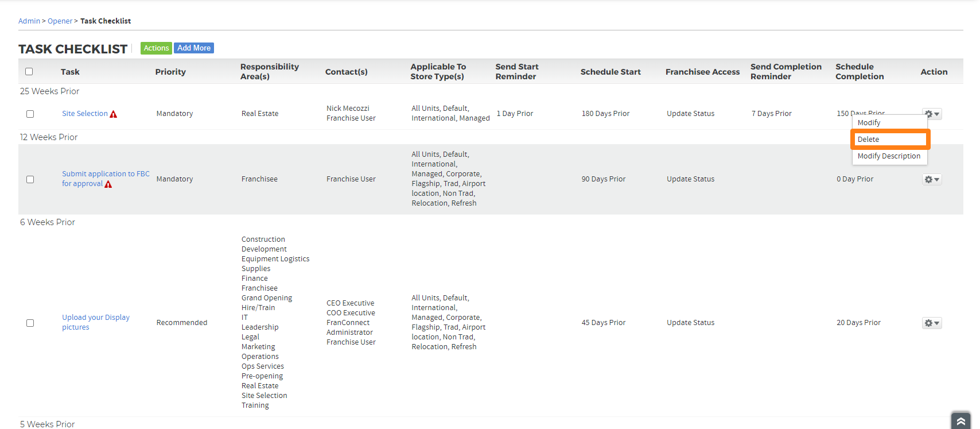The width and height of the screenshot is (980, 429).
Task: Click the 6 Weeks Prior group label
Action: coord(48,222)
